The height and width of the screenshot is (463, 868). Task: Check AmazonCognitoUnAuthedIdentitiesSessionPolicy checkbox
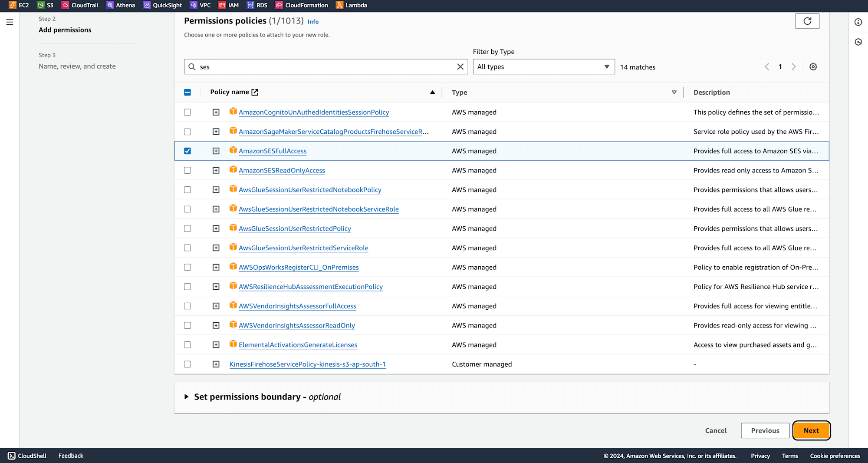point(187,112)
